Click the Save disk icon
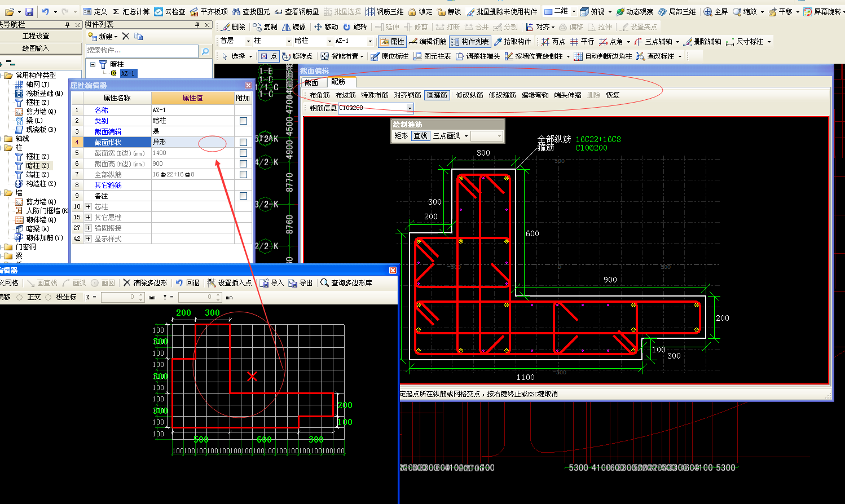The height and width of the screenshot is (504, 845). pyautogui.click(x=29, y=11)
